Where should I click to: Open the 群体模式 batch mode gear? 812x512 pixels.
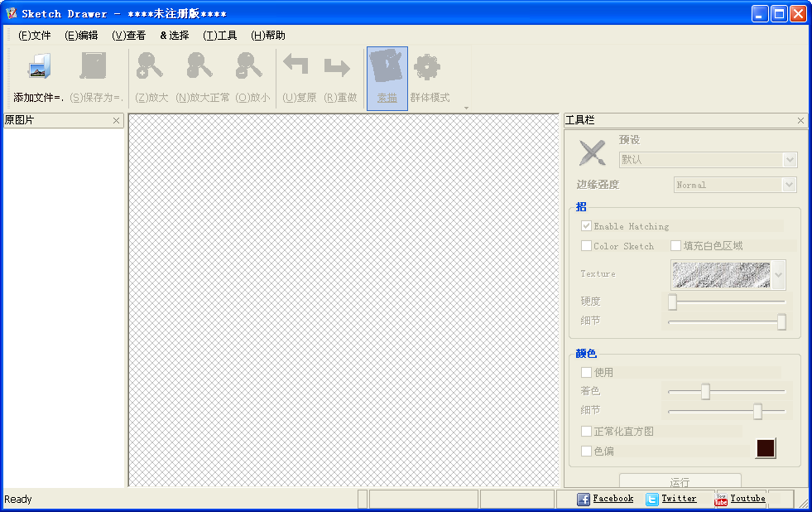[x=427, y=67]
